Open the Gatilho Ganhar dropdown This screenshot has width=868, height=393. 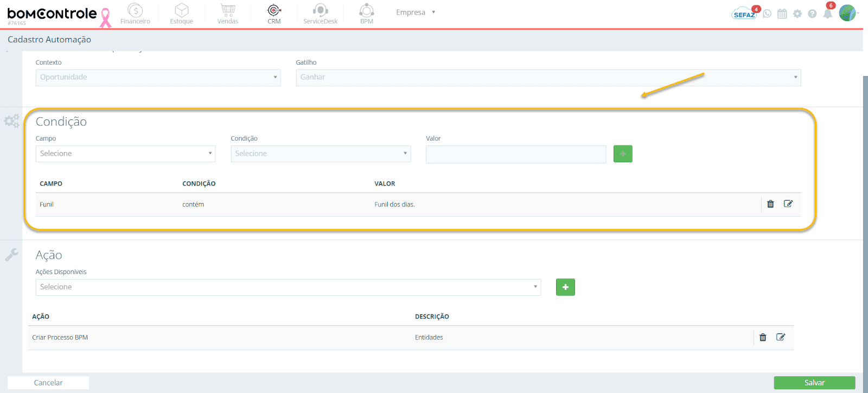coord(548,78)
